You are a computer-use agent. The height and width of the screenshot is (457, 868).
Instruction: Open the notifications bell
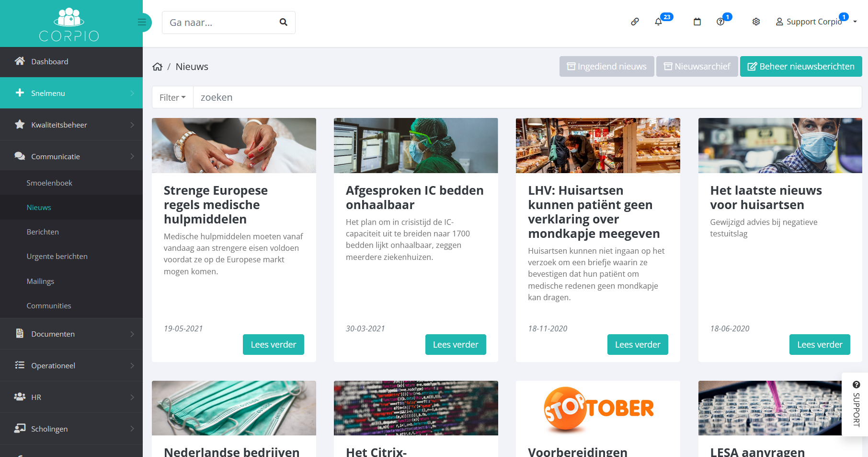pos(659,22)
